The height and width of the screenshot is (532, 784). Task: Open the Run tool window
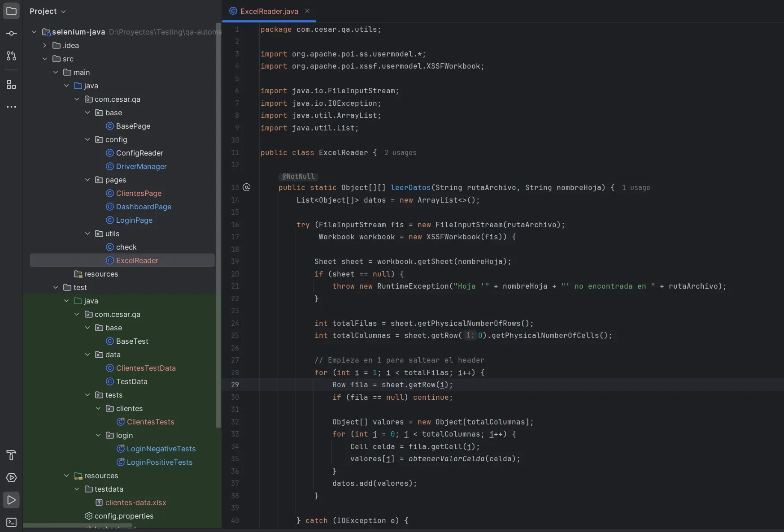pyautogui.click(x=11, y=500)
